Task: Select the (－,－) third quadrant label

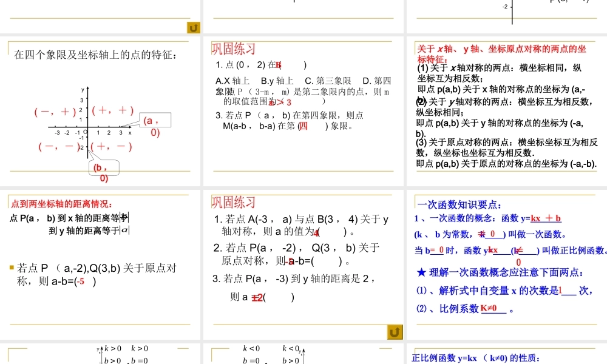Action: click(x=59, y=146)
